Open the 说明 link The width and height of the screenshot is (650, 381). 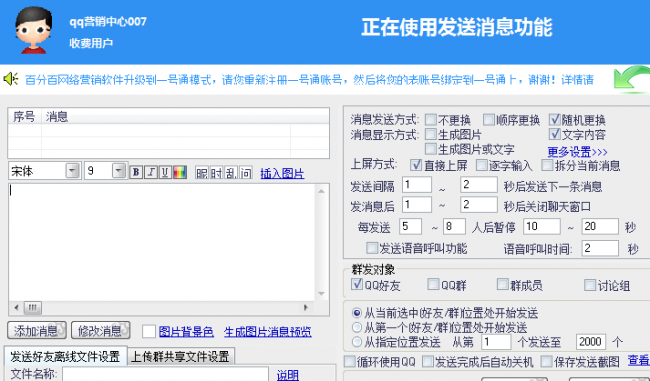(x=288, y=375)
